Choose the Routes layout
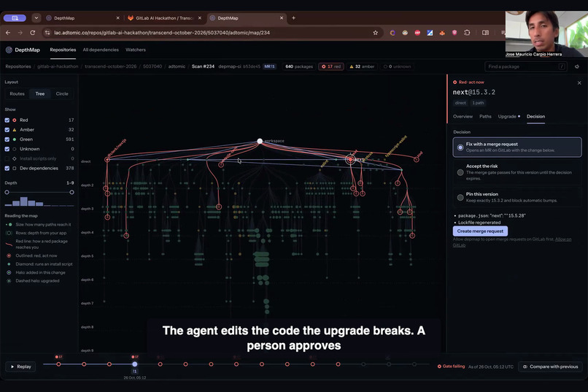Image resolution: width=588 pixels, height=392 pixels. (x=18, y=93)
